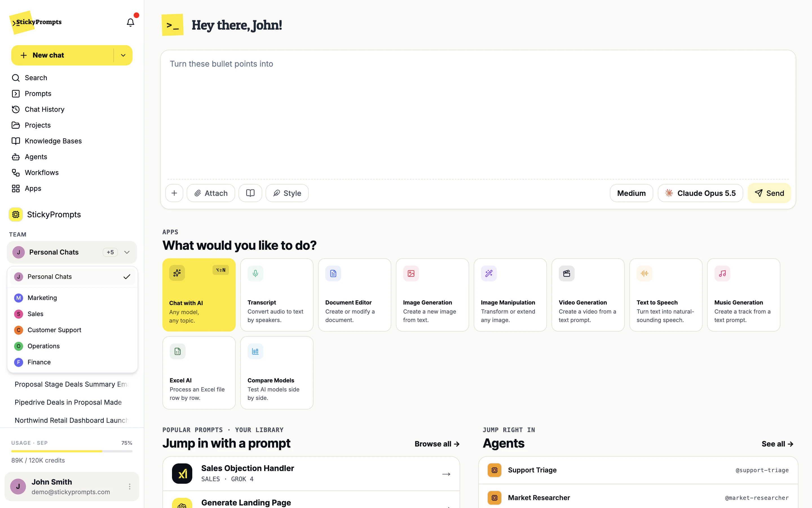Click the Chat with AI sparkle icon
The height and width of the screenshot is (508, 812).
click(x=177, y=273)
